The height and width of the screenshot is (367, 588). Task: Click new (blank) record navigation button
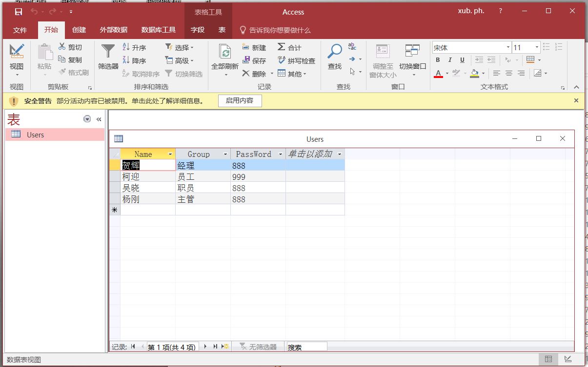click(225, 347)
